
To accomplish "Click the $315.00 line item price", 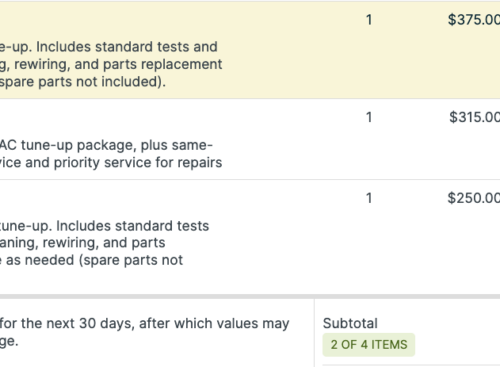I will (474, 117).
